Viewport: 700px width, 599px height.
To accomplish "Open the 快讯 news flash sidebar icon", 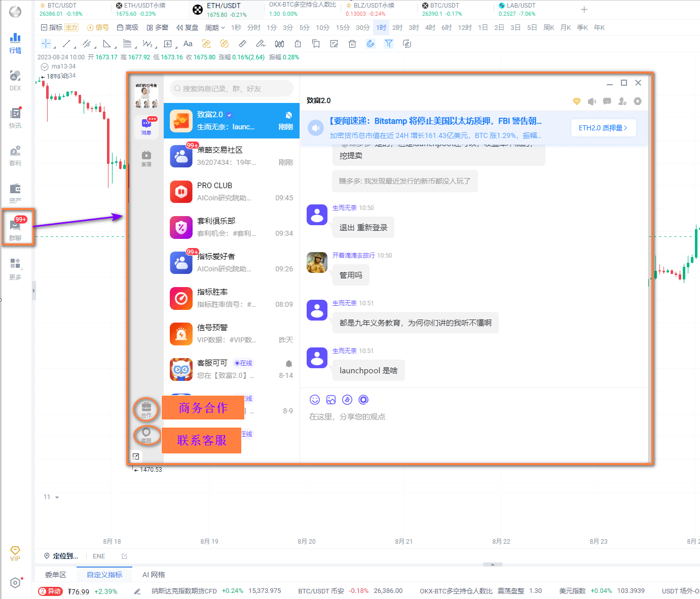I will (x=15, y=118).
